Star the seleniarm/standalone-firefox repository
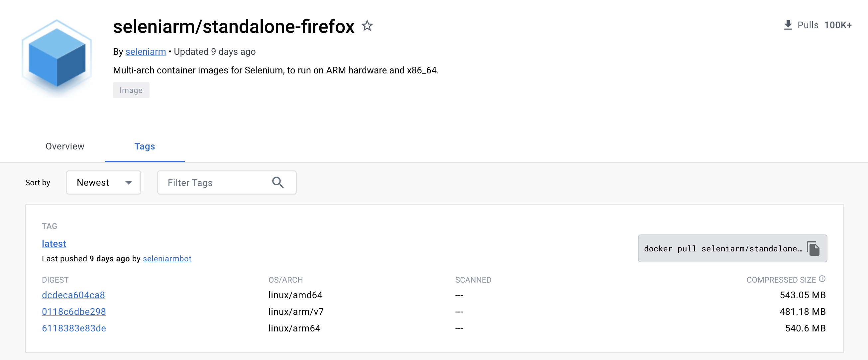868x360 pixels. point(367,26)
